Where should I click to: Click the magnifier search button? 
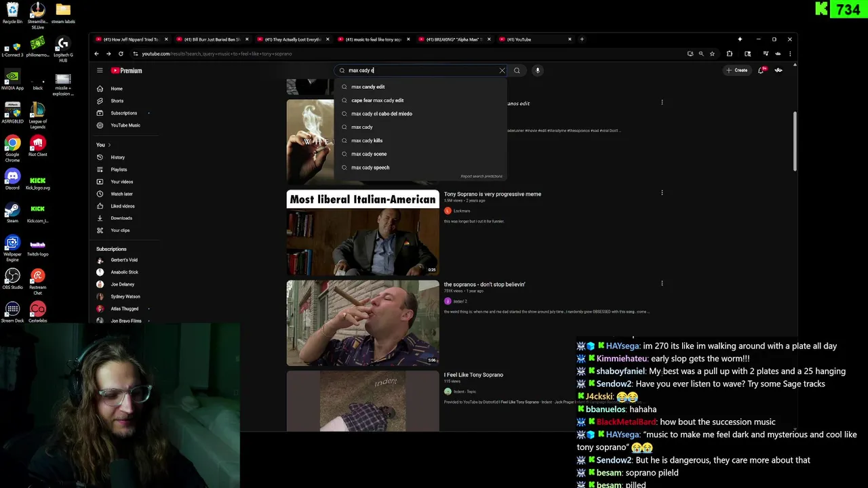pyautogui.click(x=517, y=70)
